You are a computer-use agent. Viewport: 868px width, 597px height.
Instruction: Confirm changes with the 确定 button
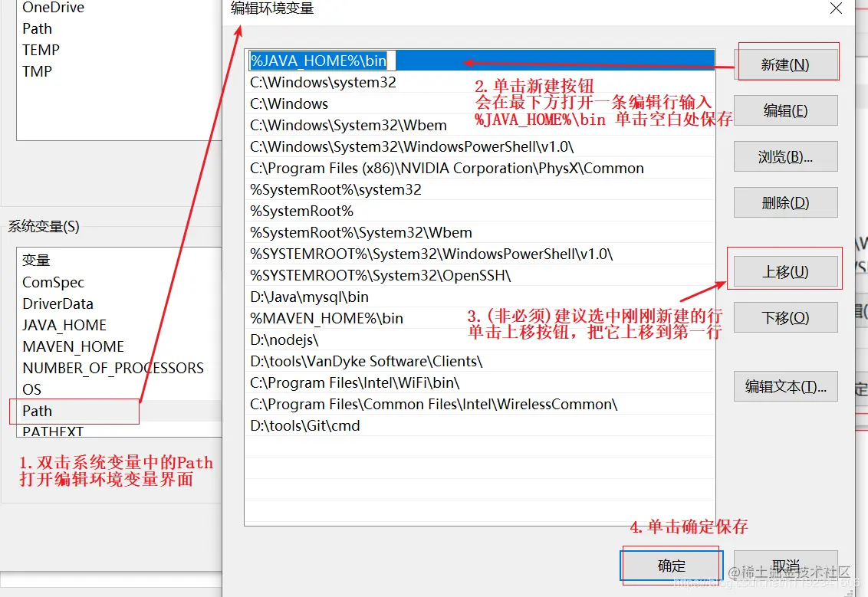pyautogui.click(x=672, y=566)
